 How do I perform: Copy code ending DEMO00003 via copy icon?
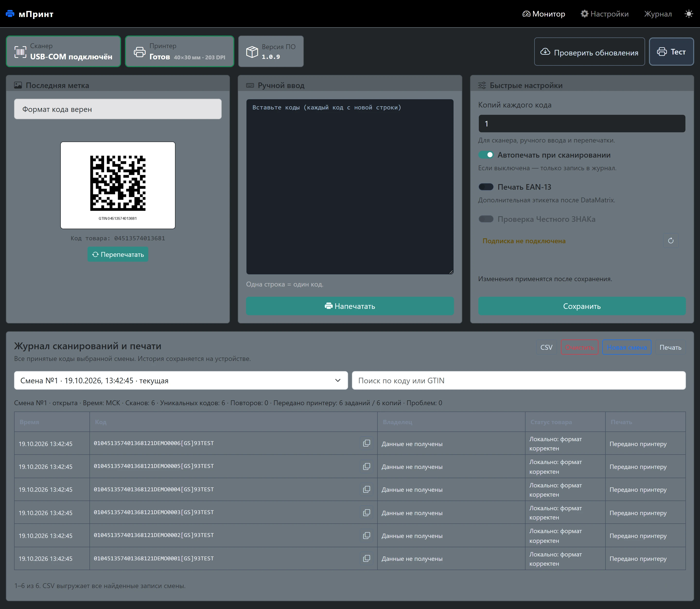[x=367, y=512]
